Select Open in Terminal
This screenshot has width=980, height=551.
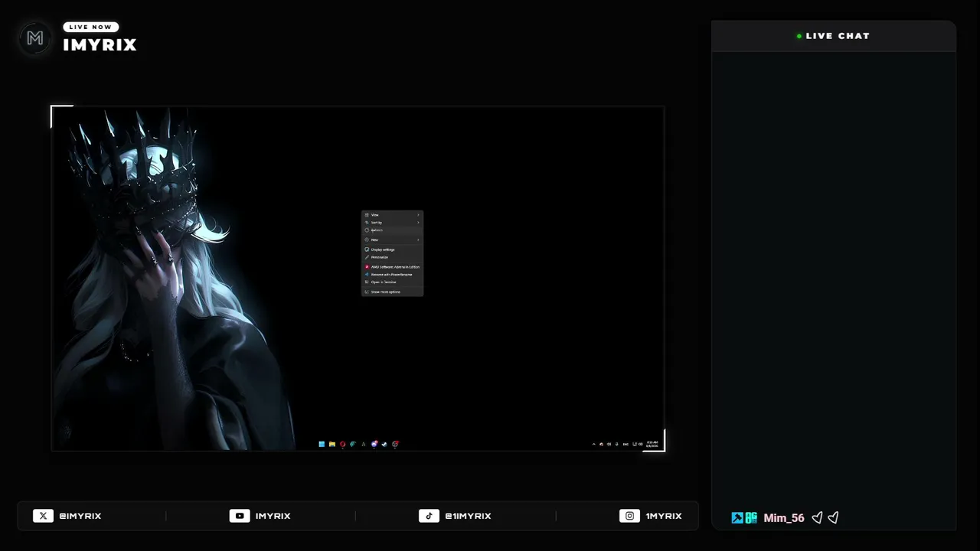[392, 282]
